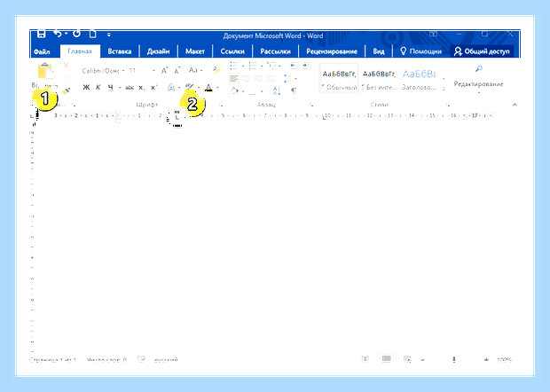Viewport: 550px width, 392px height.
Task: Open Customize Quick Access Toolbar arrow
Action: pos(109,35)
